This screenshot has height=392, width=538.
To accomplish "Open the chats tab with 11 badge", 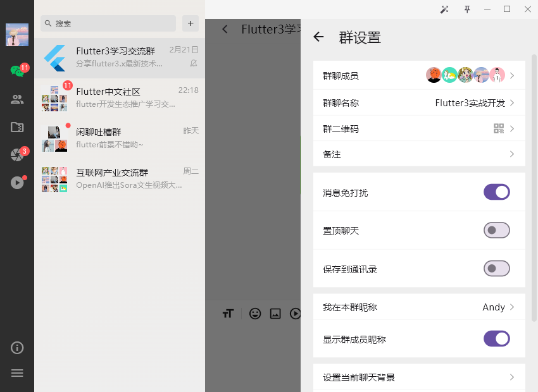I will 17,71.
